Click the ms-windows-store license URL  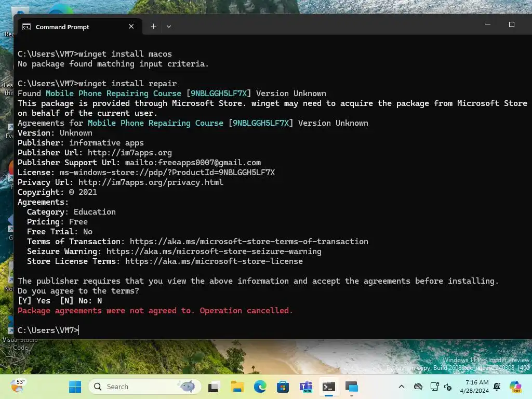(x=167, y=172)
